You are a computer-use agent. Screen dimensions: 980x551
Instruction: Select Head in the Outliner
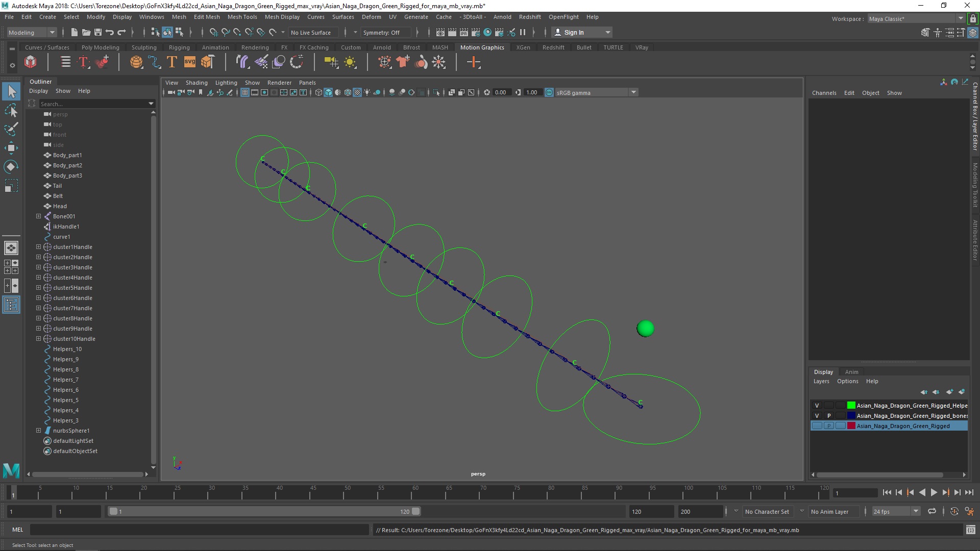[x=60, y=206]
